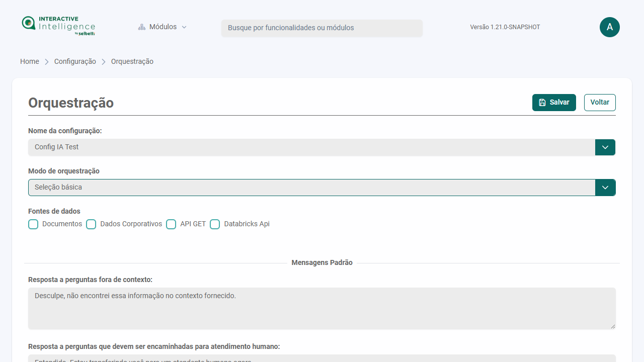Select the Config IA Test combo box
Viewport: 644px width, 362px height.
pos(322,147)
